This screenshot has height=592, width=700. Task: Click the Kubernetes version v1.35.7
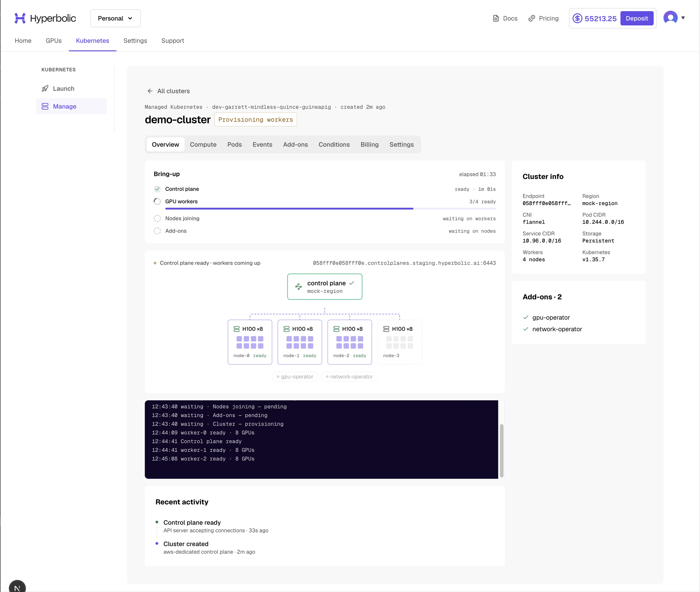coord(593,259)
